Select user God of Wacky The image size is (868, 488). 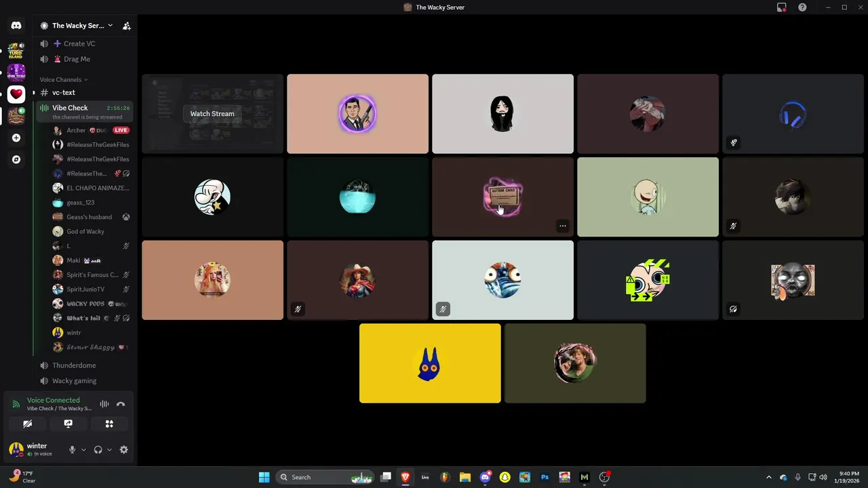click(x=91, y=231)
